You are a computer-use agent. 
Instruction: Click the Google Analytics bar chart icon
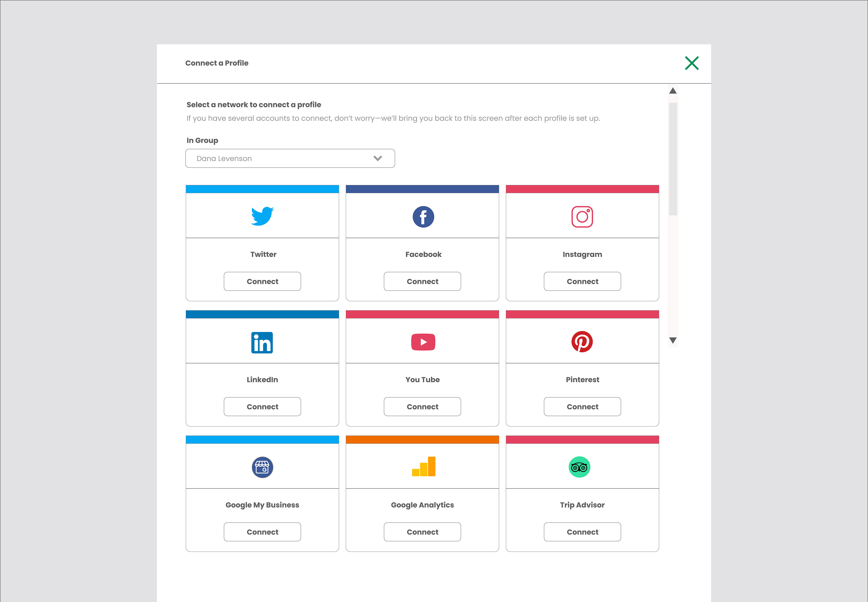coord(423,466)
